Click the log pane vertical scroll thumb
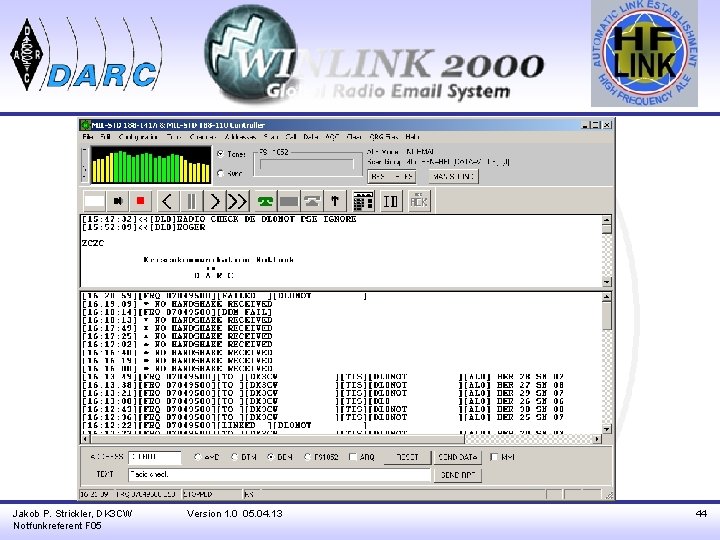Image resolution: width=720 pixels, height=540 pixels. [607, 316]
